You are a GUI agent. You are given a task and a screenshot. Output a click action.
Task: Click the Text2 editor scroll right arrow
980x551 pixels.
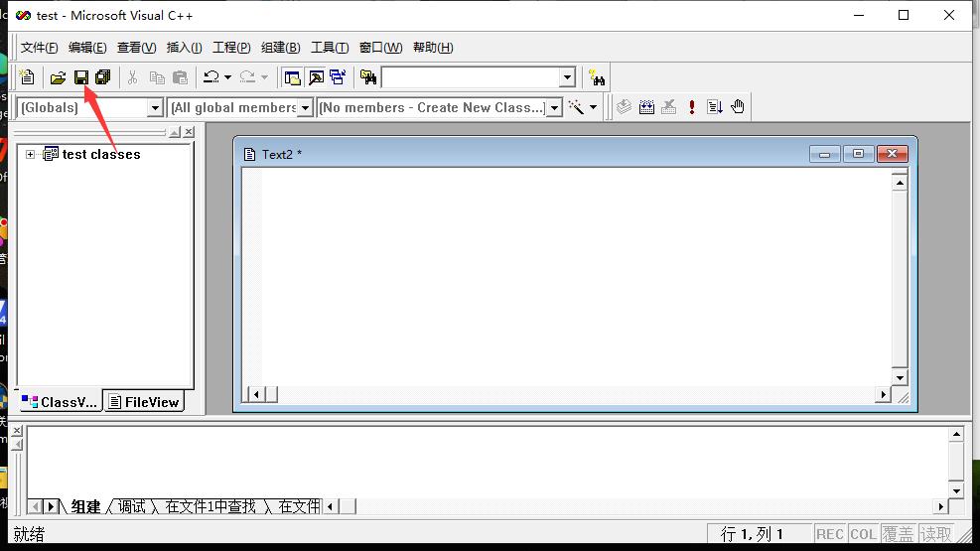click(x=883, y=394)
